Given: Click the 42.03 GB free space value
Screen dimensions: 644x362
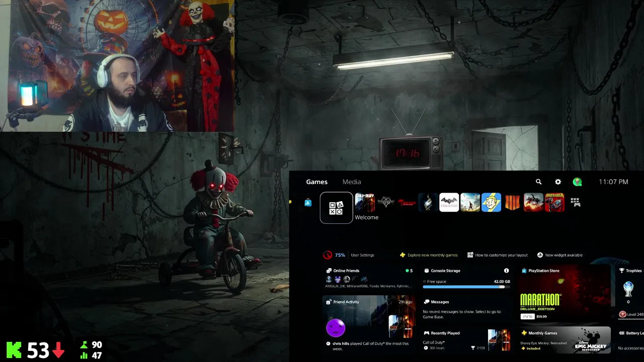Looking at the screenshot, I should pyautogui.click(x=502, y=282).
